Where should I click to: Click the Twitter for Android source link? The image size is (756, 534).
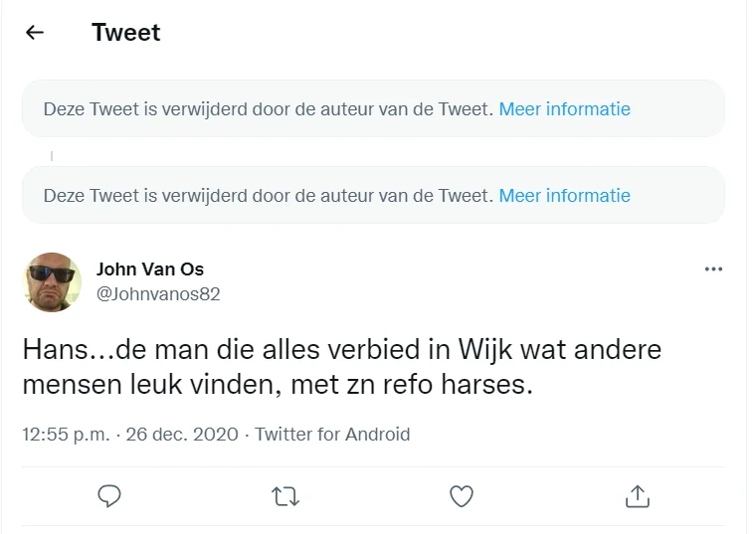point(332,435)
